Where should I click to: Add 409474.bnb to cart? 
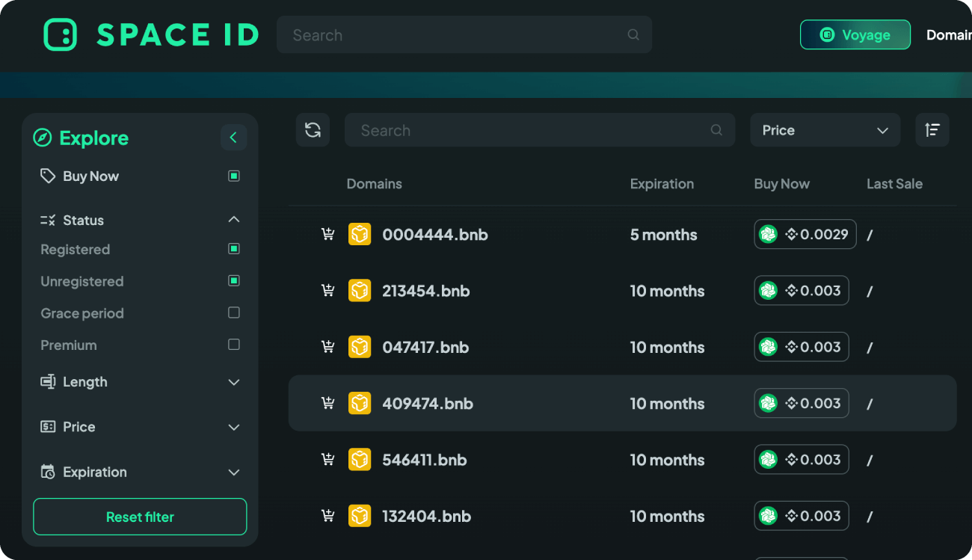(327, 404)
